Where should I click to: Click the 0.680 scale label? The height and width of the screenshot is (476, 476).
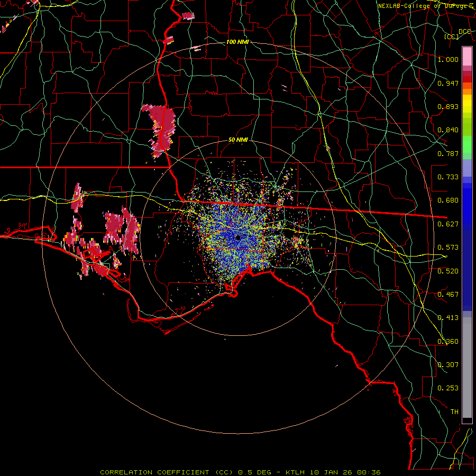click(448, 200)
